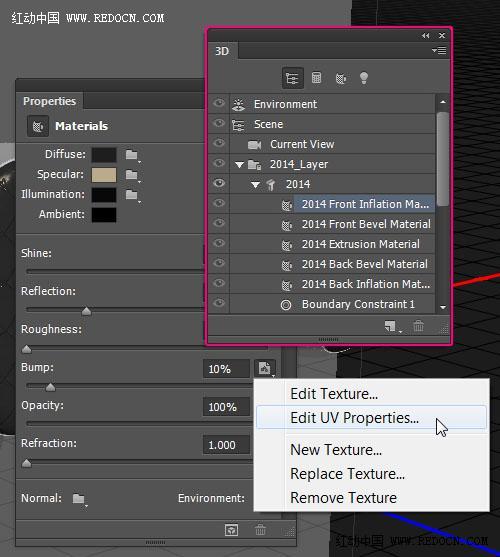Filter 3D panel by materials icon
The height and width of the screenshot is (557, 500).
tap(341, 78)
